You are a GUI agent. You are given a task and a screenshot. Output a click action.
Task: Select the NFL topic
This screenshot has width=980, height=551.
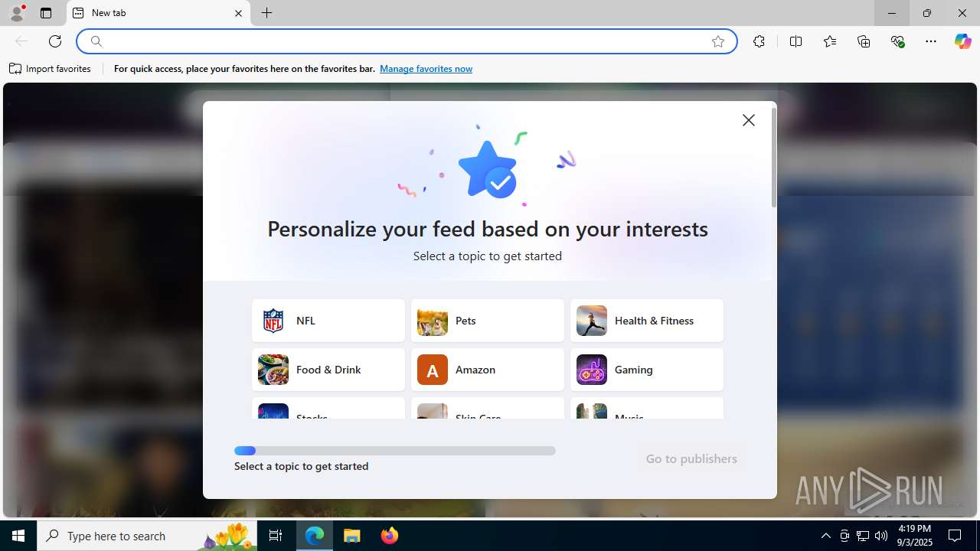point(328,321)
